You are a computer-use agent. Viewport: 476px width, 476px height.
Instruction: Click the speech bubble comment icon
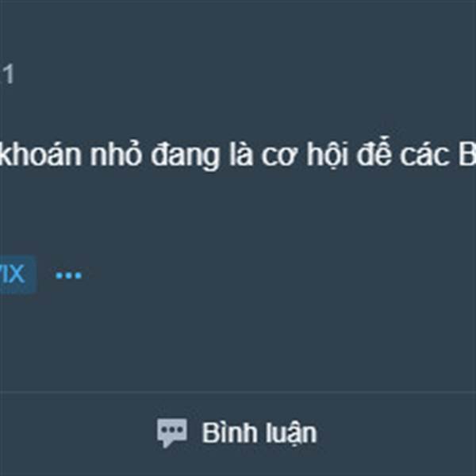click(x=172, y=432)
